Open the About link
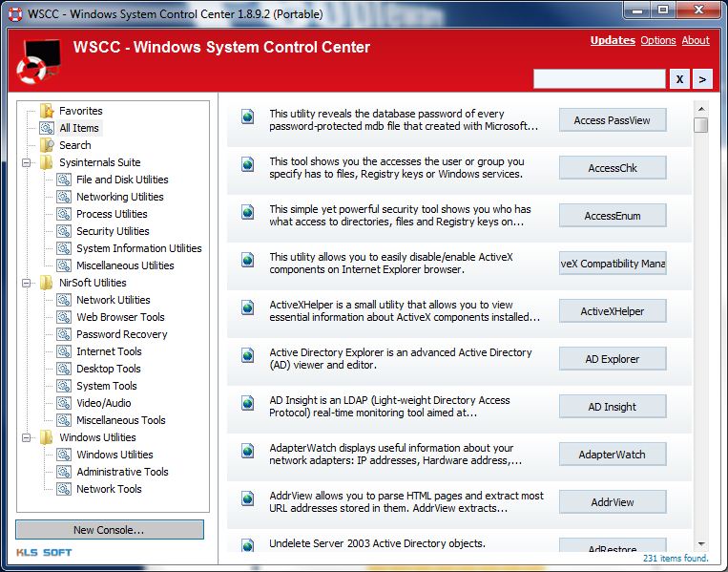 pyautogui.click(x=696, y=40)
